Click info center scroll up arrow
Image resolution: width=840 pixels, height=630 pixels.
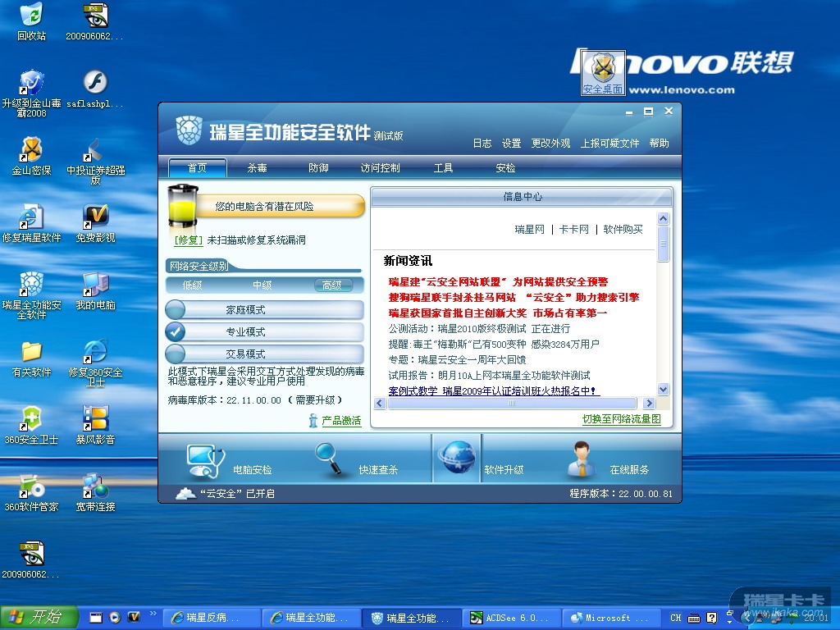pos(663,218)
